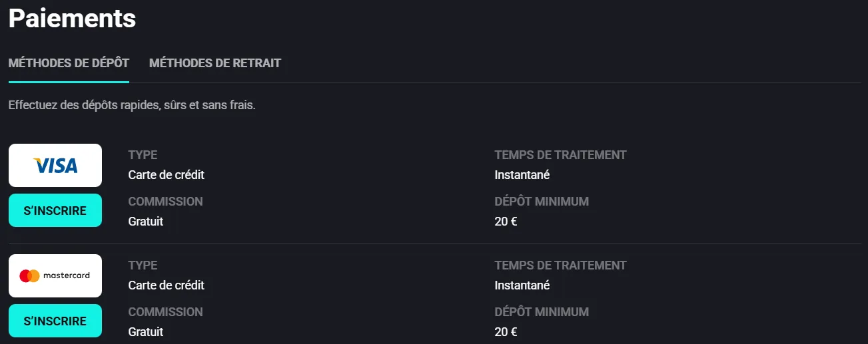Click "Gratuit" commission value for Mastercard
Viewport: 868px width, 344px height.
click(x=145, y=331)
